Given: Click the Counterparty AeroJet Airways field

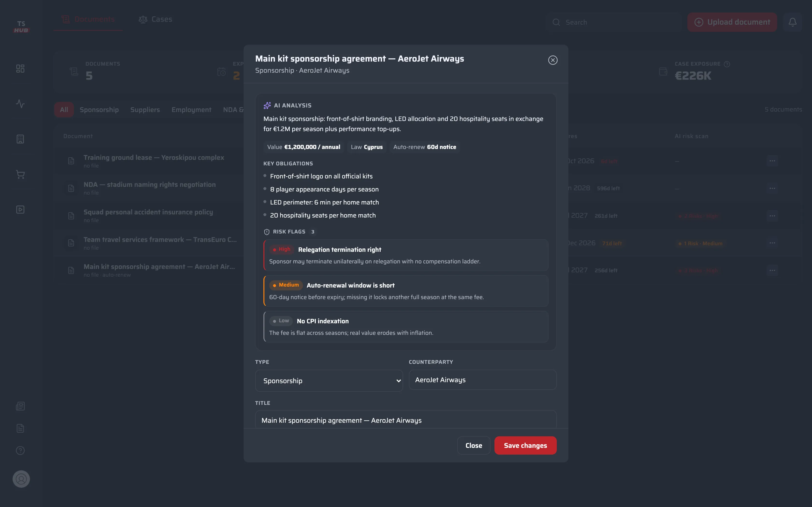Looking at the screenshot, I should (483, 380).
